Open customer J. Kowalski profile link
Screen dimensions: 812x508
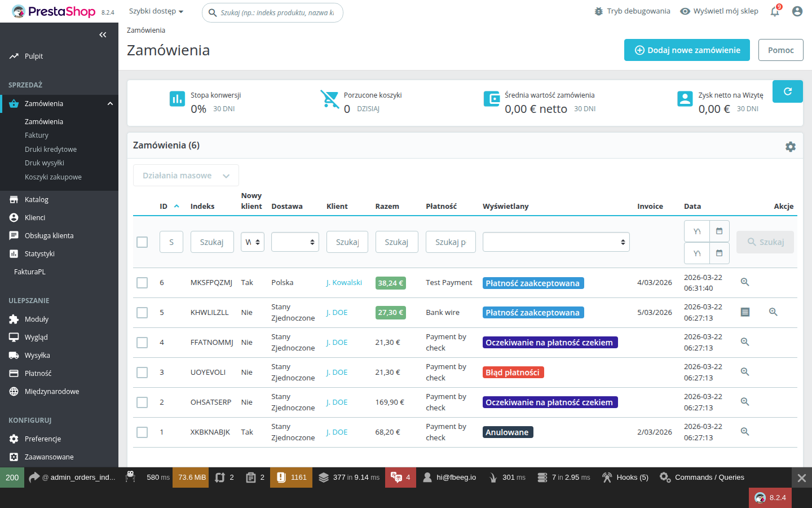click(344, 282)
